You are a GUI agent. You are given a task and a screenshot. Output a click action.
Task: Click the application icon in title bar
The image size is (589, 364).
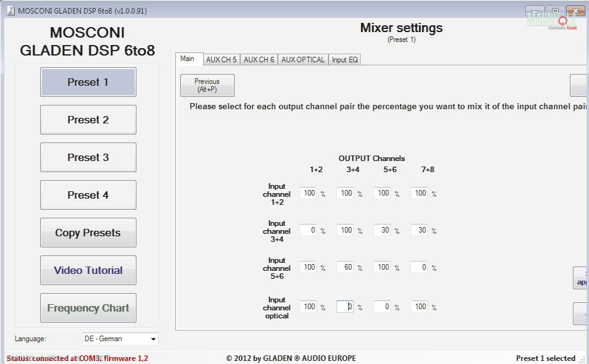(x=11, y=10)
